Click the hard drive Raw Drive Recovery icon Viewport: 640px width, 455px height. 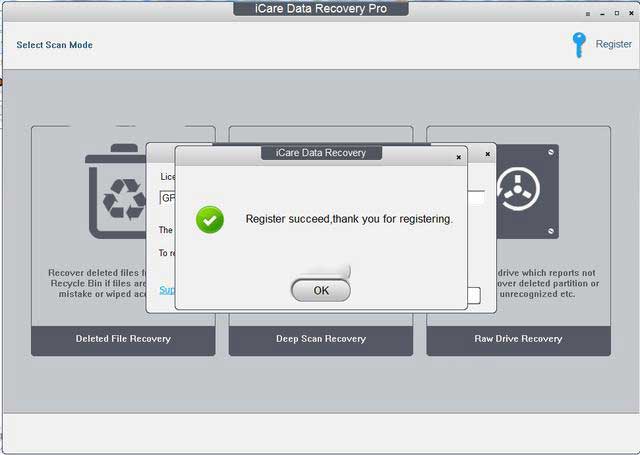[x=528, y=191]
